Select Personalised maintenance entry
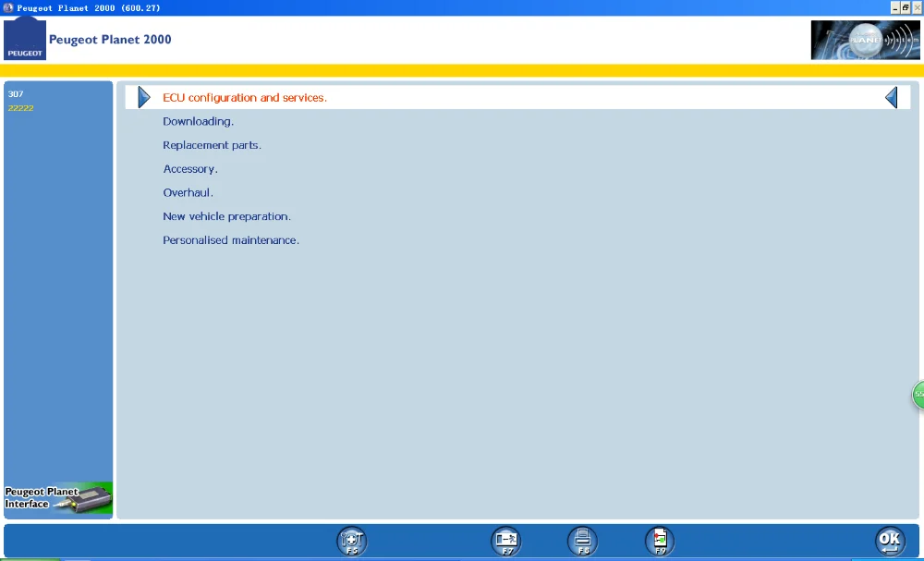 pos(231,240)
